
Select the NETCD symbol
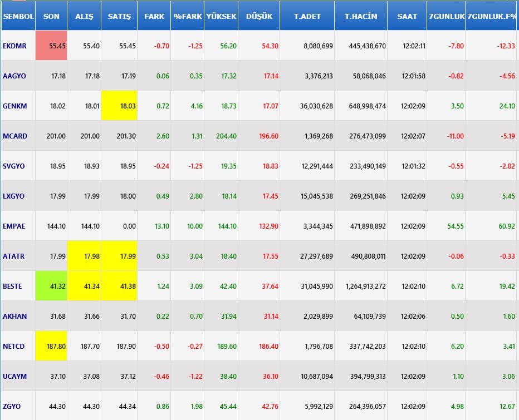coord(13,347)
